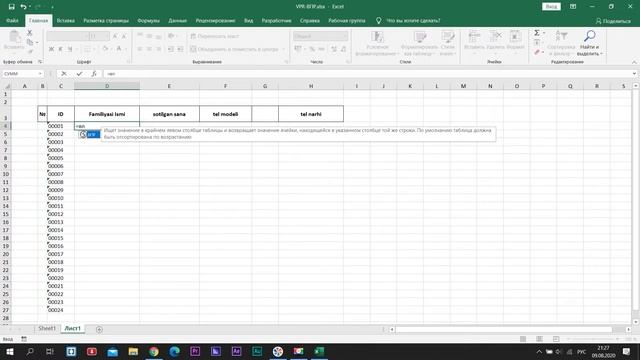
Task: Expand the formula bar chevron
Action: coord(634,73)
